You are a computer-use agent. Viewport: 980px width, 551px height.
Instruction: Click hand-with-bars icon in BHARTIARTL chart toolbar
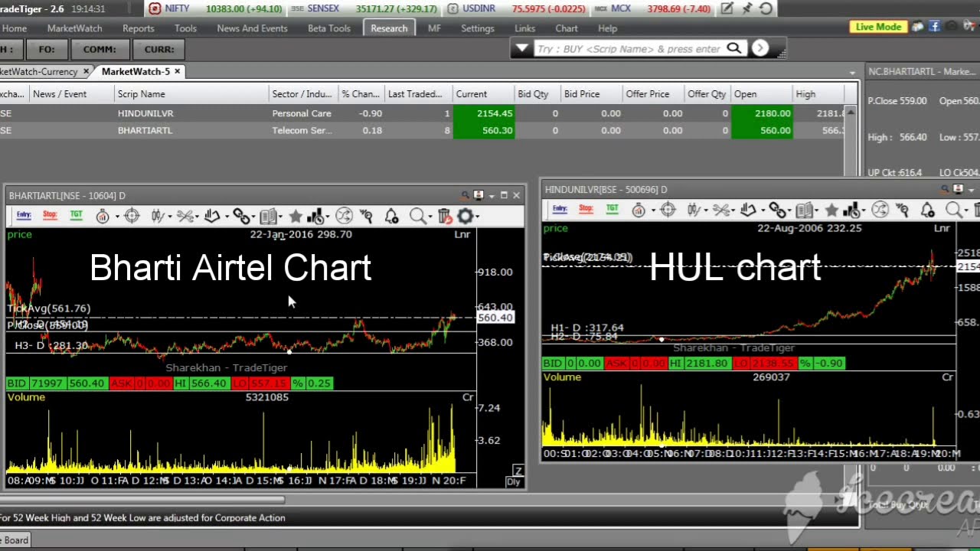point(212,217)
